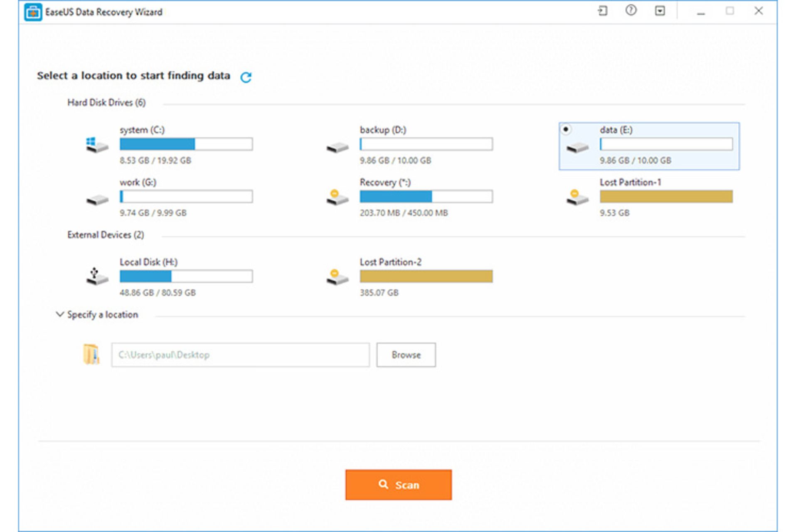
Task: Click the Browse button
Action: pyautogui.click(x=406, y=355)
